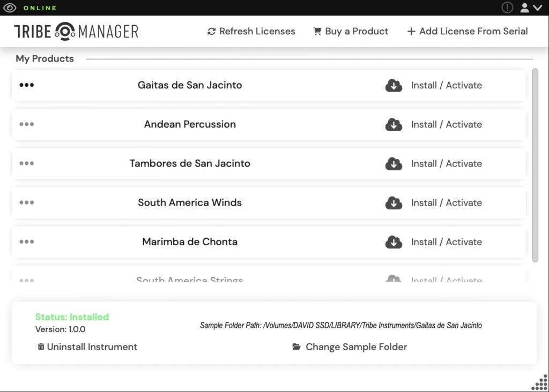Choose Add License From Serial
The height and width of the screenshot is (392, 549).
[x=468, y=31]
